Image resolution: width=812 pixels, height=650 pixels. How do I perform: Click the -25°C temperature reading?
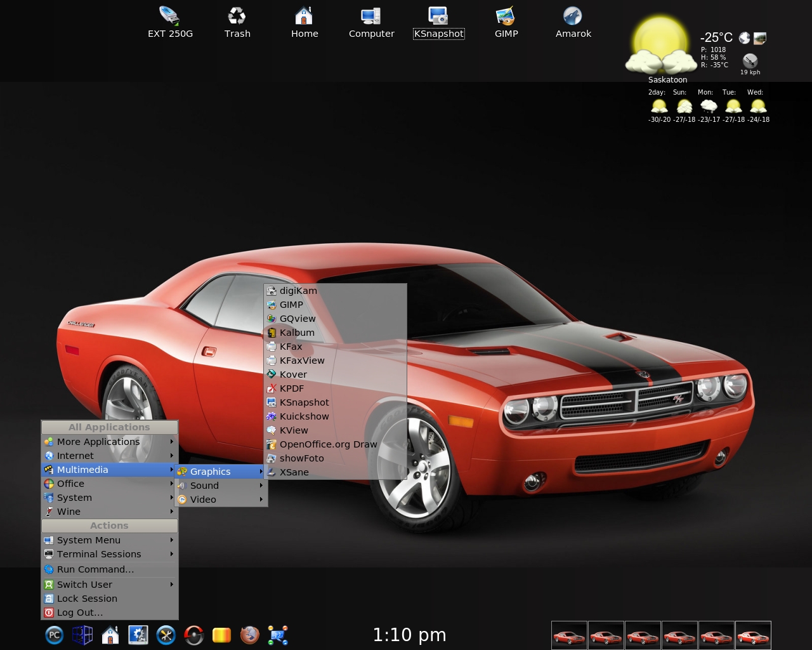click(x=716, y=38)
